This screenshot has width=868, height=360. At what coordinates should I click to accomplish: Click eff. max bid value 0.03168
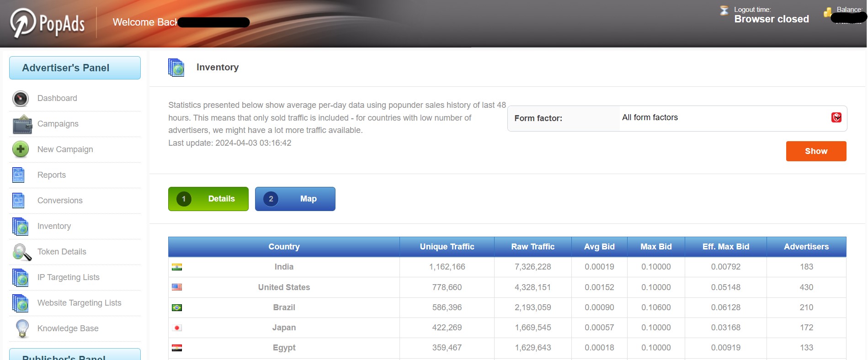pyautogui.click(x=726, y=328)
